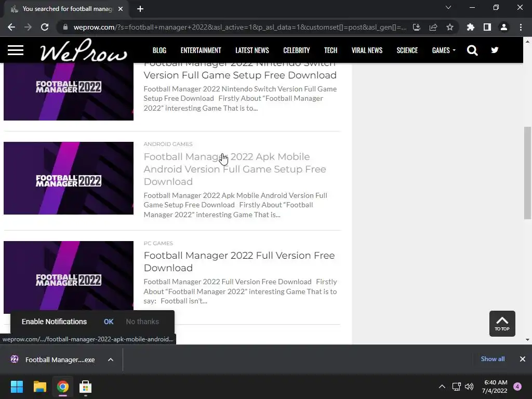Open ANDROID GAMES category label
Screen dimensions: 532x399
pyautogui.click(x=168, y=144)
